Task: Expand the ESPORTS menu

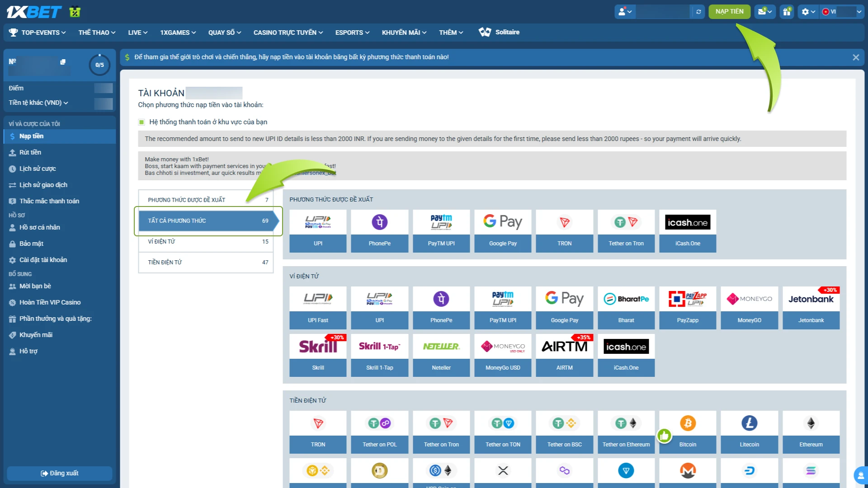Action: (352, 33)
